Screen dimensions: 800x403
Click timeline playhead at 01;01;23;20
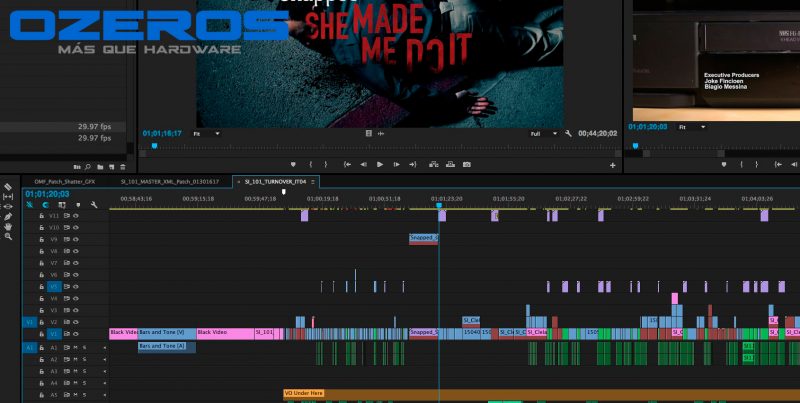[439, 206]
